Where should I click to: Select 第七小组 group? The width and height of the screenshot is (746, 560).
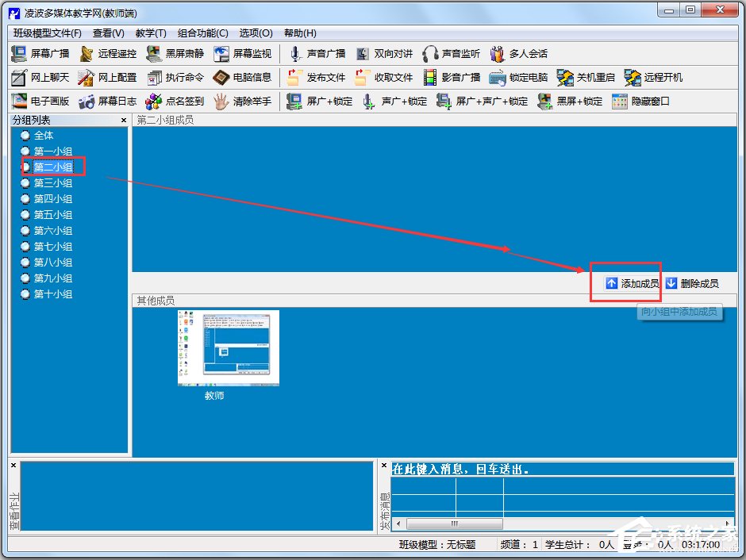pyautogui.click(x=53, y=246)
